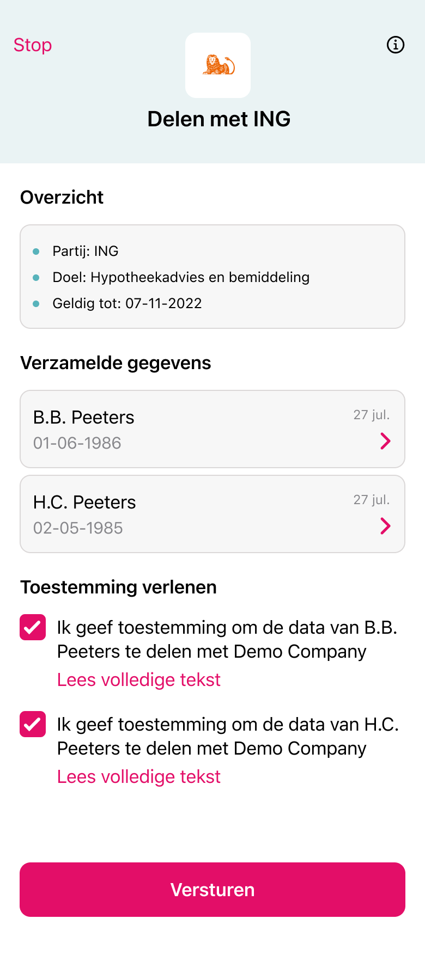The image size is (425, 980).
Task: Click the info icon in the header
Action: pos(396,45)
